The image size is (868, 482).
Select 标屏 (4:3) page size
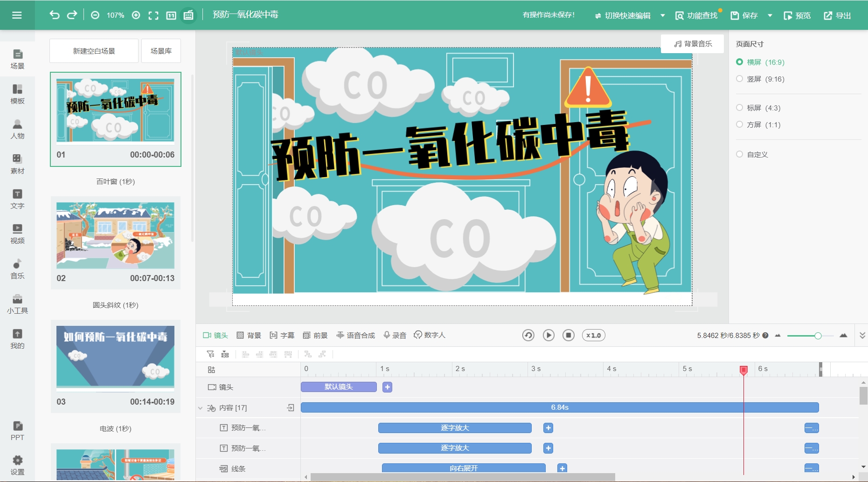(x=758, y=108)
